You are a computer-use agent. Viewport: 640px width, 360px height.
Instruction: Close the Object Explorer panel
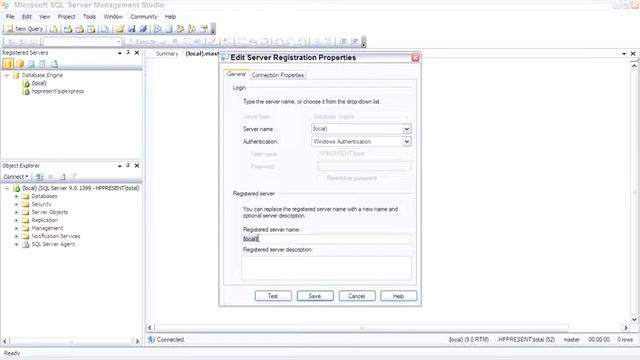pos(137,166)
